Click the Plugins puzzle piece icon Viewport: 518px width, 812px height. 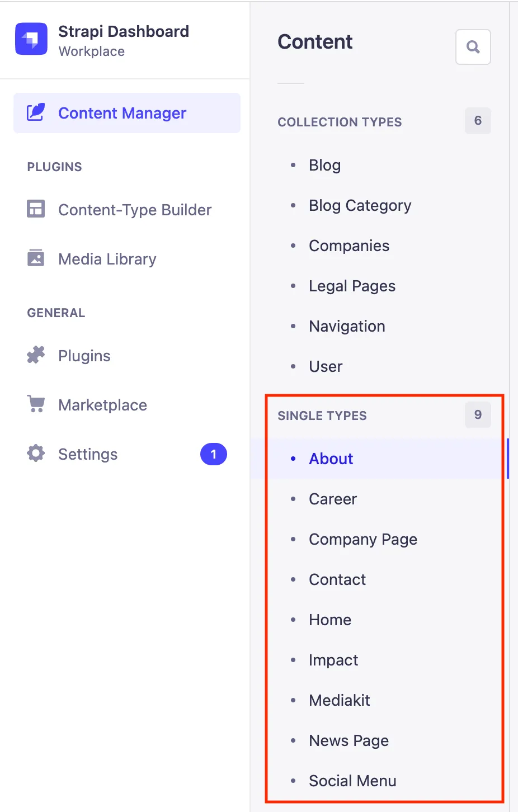(36, 355)
